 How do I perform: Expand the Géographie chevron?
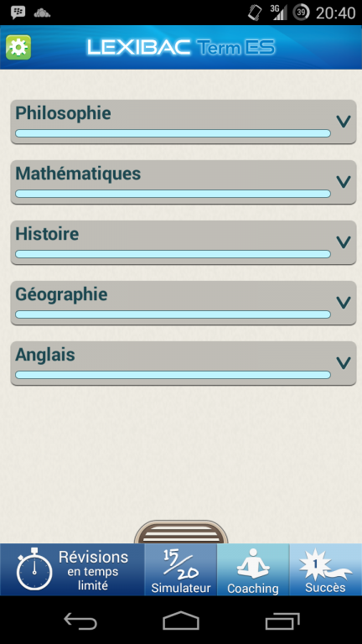point(344,303)
